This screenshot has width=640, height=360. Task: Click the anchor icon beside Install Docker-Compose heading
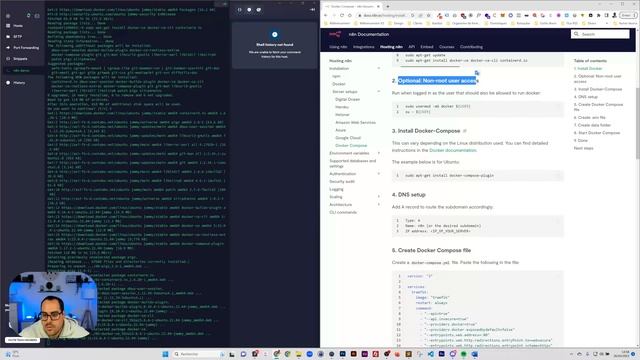464,131
